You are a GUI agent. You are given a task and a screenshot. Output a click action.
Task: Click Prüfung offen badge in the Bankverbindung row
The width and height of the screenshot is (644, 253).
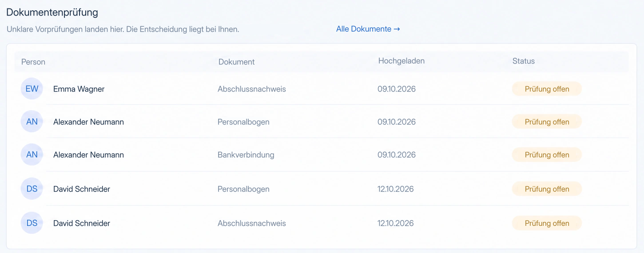547,155
